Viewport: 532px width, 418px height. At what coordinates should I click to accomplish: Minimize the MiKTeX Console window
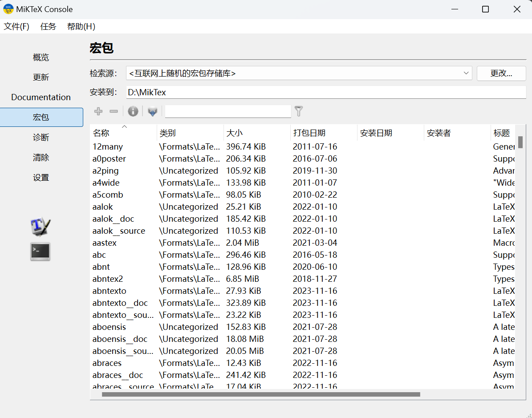[455, 9]
